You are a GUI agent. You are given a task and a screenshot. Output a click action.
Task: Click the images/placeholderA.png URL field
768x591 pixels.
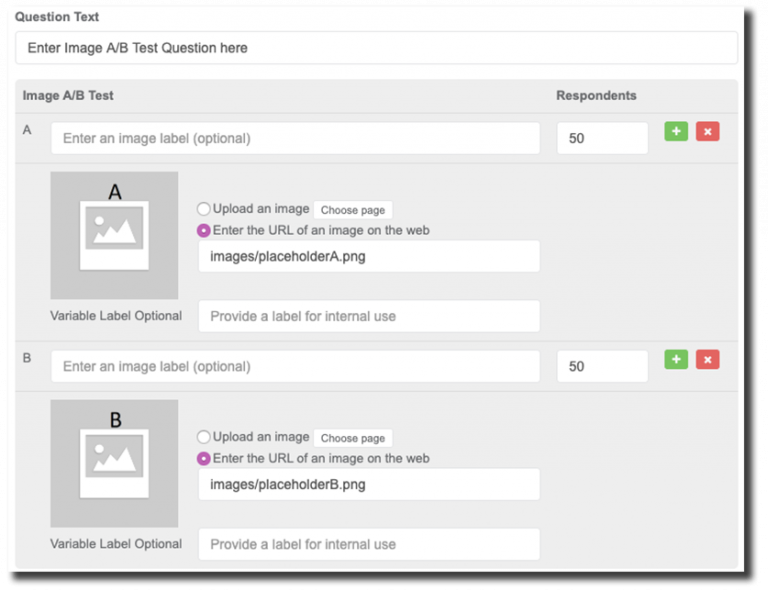(369, 256)
